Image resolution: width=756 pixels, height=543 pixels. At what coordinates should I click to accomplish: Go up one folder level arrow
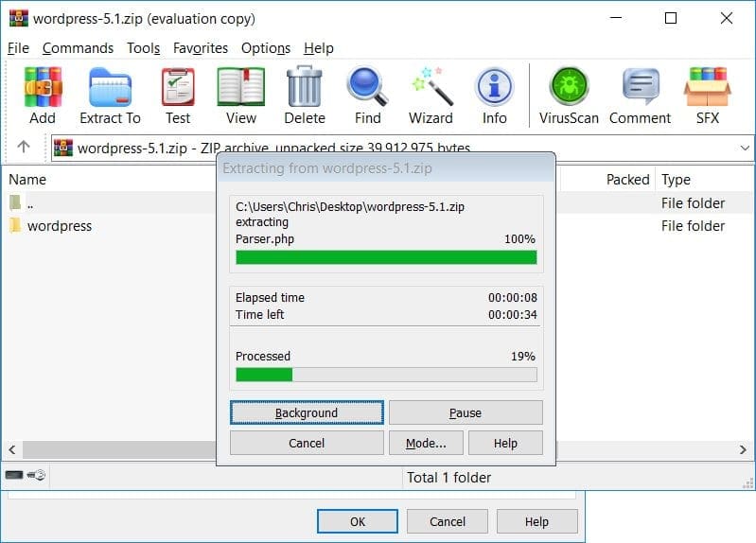pyautogui.click(x=24, y=147)
